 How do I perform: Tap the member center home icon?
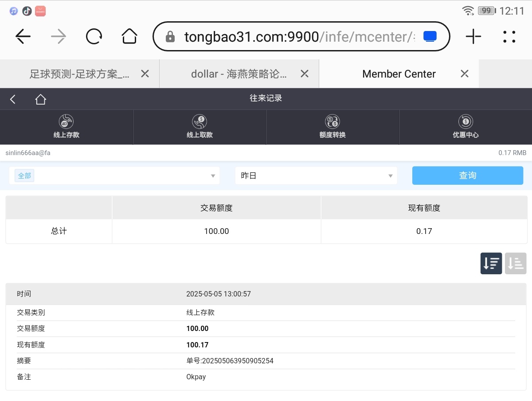[41, 99]
